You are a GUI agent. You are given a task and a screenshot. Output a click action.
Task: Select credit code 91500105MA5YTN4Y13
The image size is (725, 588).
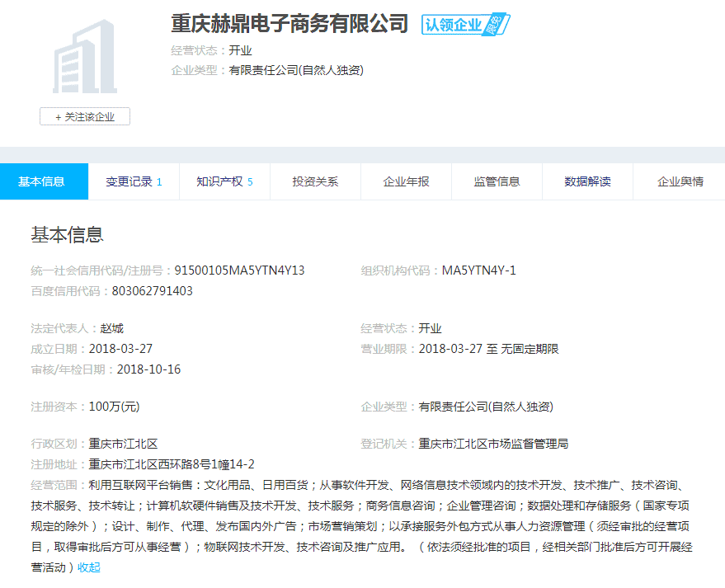(x=239, y=270)
